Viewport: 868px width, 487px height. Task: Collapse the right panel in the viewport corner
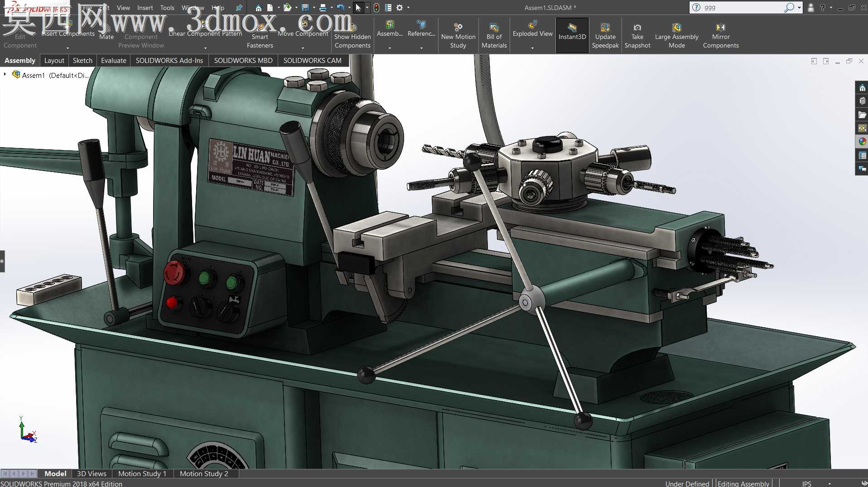[x=826, y=61]
